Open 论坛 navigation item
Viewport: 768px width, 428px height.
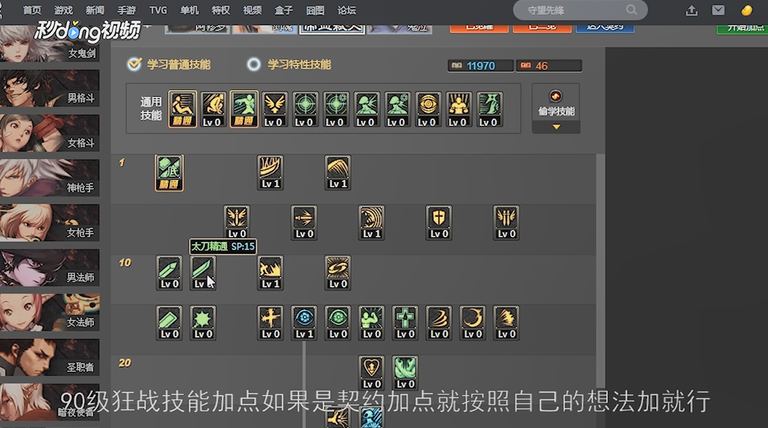346,10
